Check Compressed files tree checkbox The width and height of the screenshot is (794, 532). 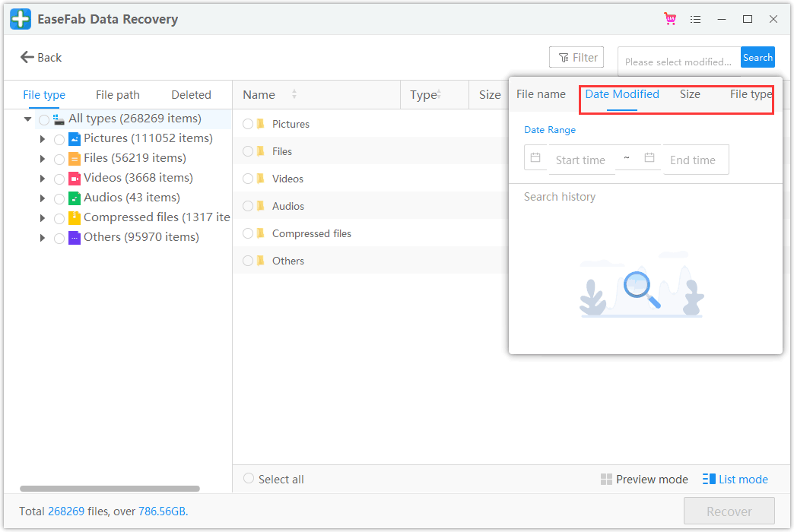tap(59, 218)
